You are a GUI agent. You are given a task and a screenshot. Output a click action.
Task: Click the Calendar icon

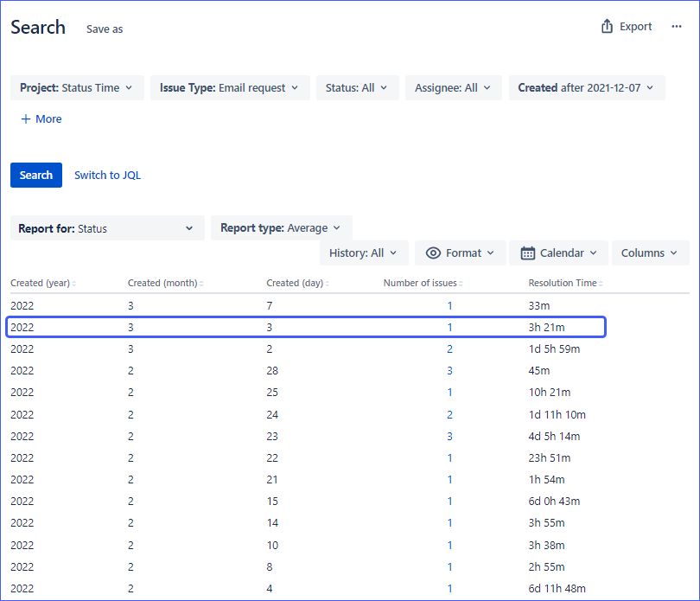pos(528,253)
